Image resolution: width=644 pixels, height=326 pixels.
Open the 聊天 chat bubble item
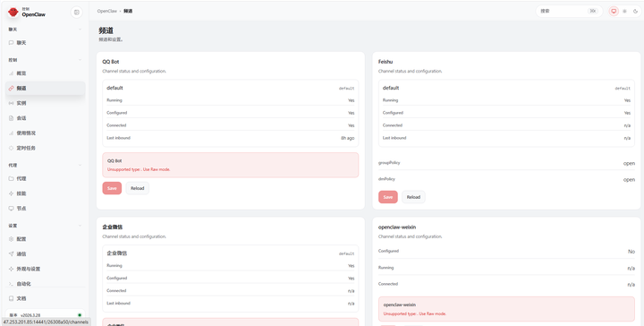pyautogui.click(x=46, y=43)
